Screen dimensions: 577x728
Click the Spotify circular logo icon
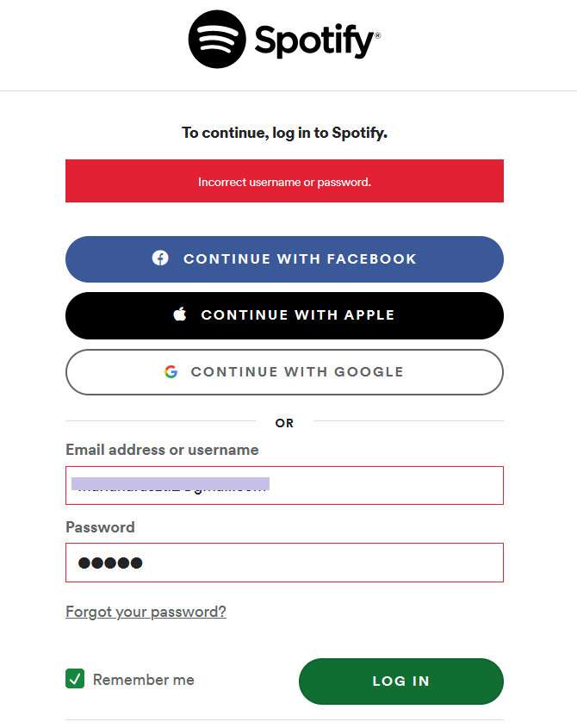tap(217, 40)
